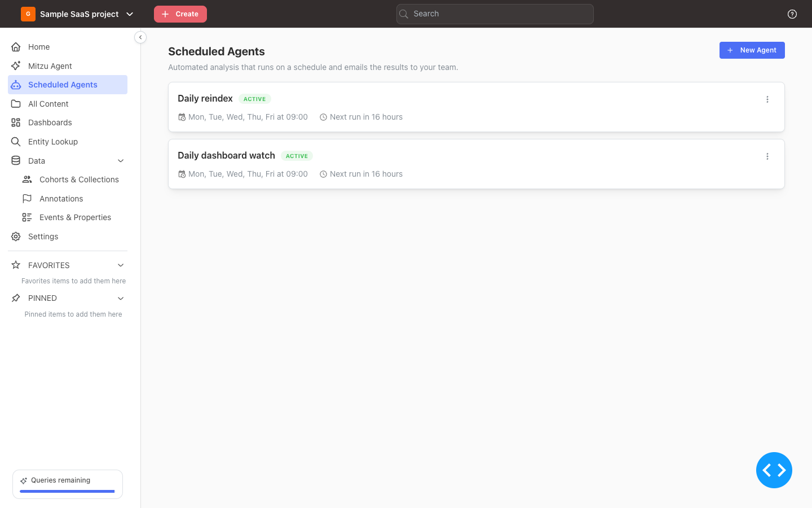Click ACTIVE badge on Daily dashboard watch
The width and height of the screenshot is (812, 508).
tap(297, 156)
